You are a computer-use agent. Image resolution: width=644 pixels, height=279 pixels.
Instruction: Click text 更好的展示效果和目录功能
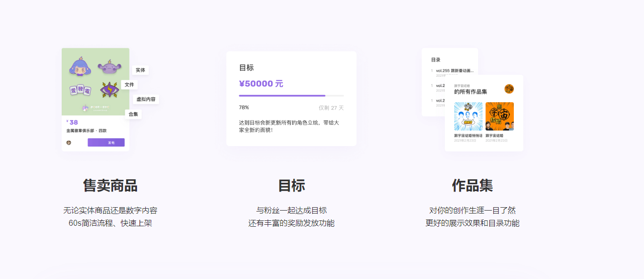[x=472, y=223]
